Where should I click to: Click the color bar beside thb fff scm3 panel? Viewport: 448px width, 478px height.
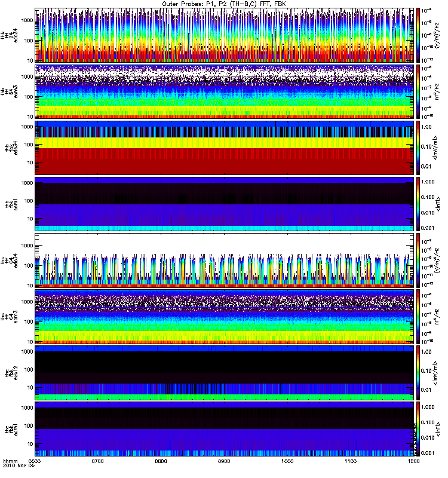pos(418,91)
